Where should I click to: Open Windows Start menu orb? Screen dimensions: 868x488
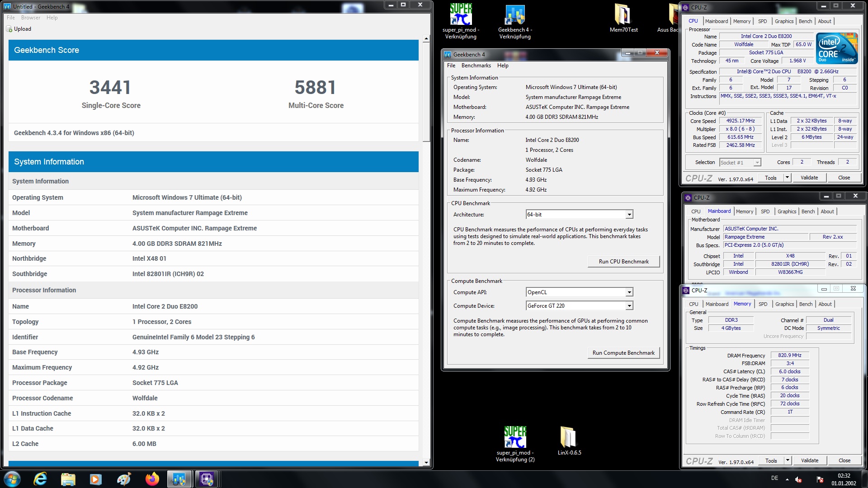tap(12, 479)
